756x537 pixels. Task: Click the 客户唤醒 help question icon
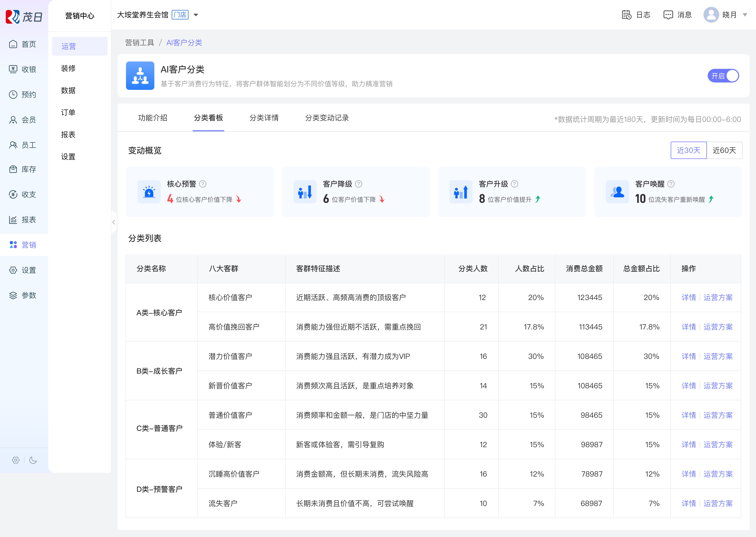tap(671, 184)
